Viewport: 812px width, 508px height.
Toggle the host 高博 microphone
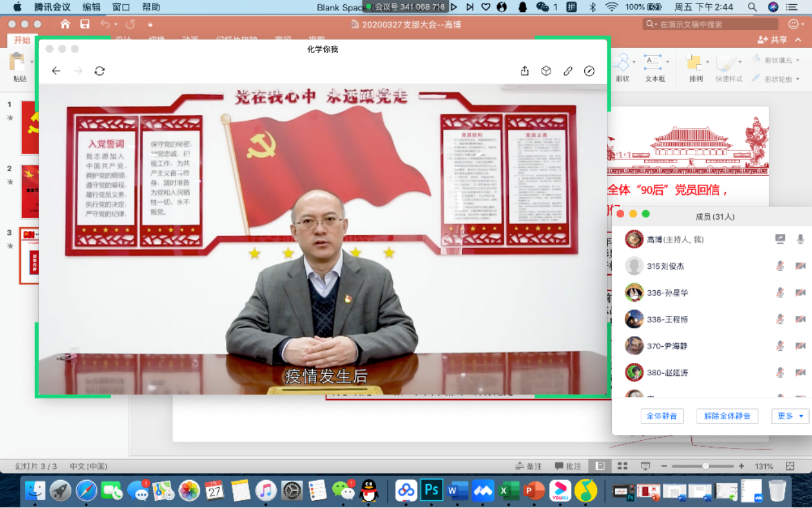[x=800, y=239]
